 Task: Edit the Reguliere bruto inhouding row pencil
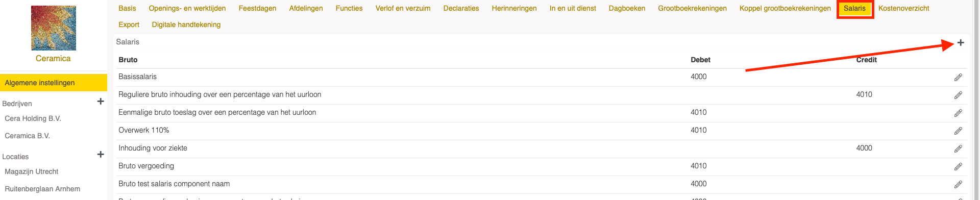pos(958,95)
